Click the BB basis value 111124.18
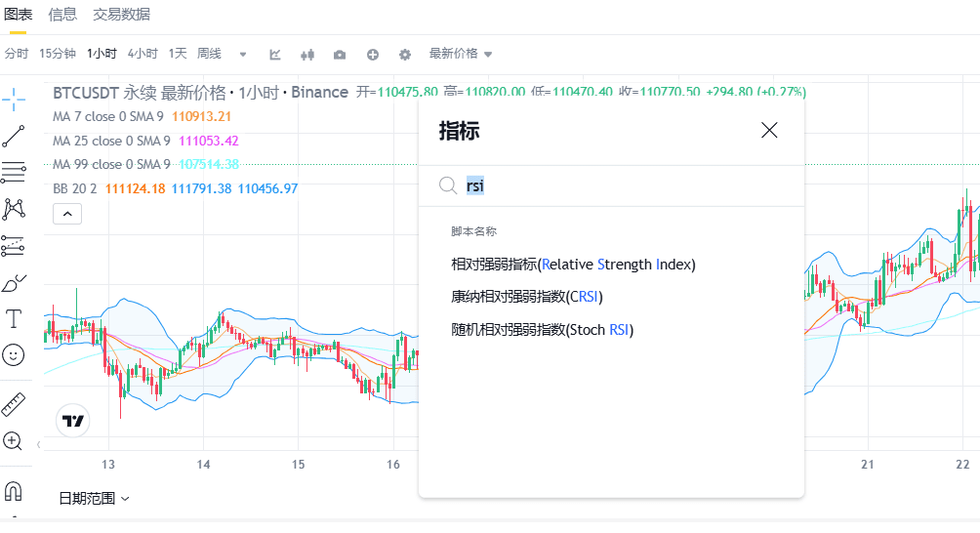 [135, 188]
